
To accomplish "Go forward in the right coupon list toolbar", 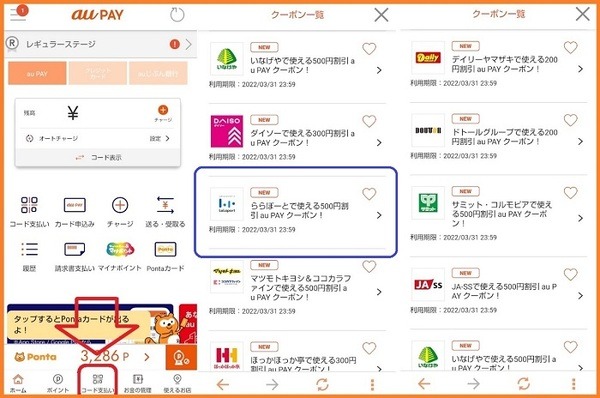I will tap(473, 383).
